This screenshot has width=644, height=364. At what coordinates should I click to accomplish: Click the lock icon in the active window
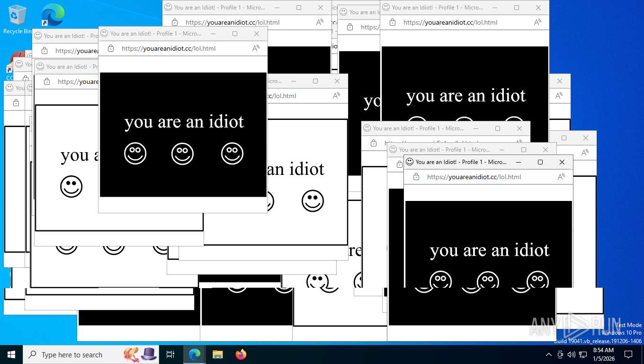(x=416, y=177)
